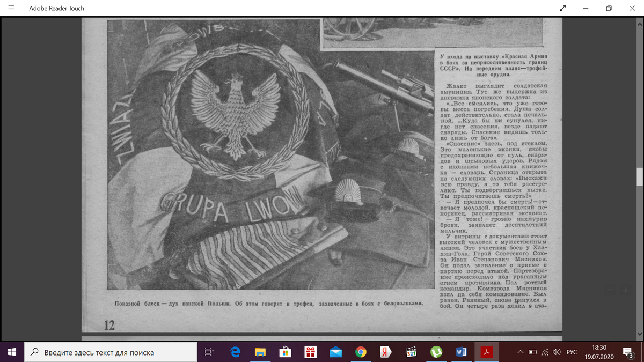Launch Google Chrome from the taskbar
Screen dimensions: 644x362
[x=361, y=352]
